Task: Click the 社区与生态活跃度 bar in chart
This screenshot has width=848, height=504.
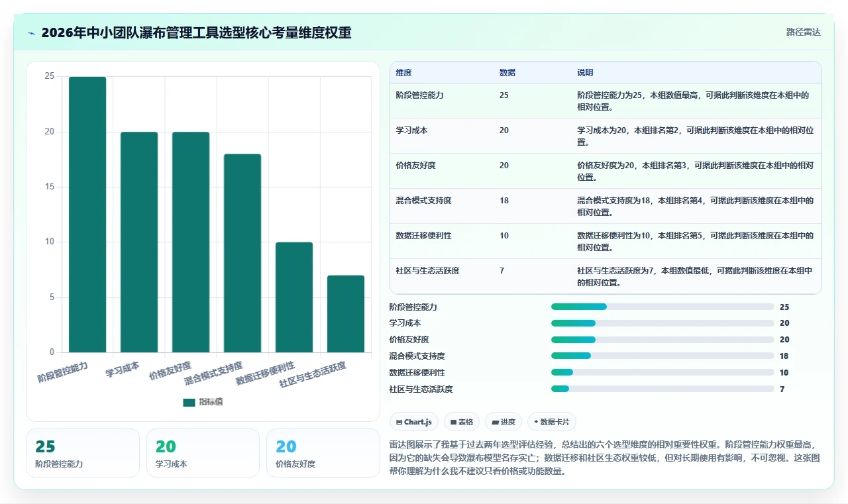Action: pyautogui.click(x=346, y=314)
